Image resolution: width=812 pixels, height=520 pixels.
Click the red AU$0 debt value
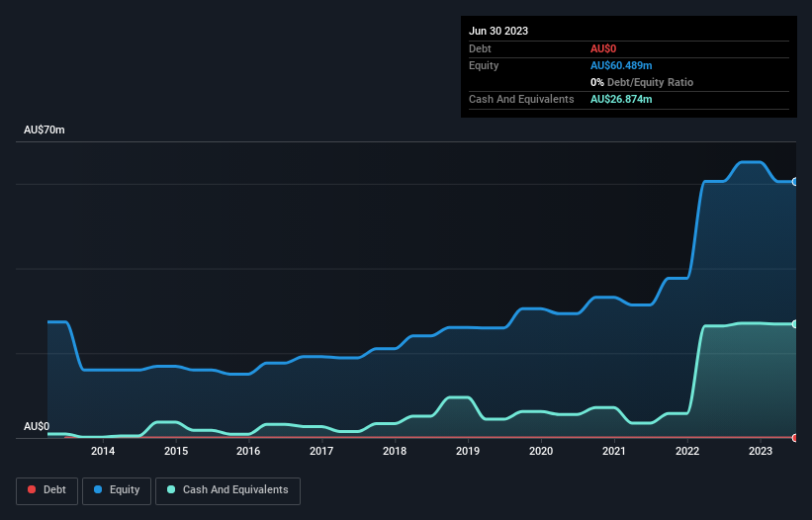[x=603, y=48]
